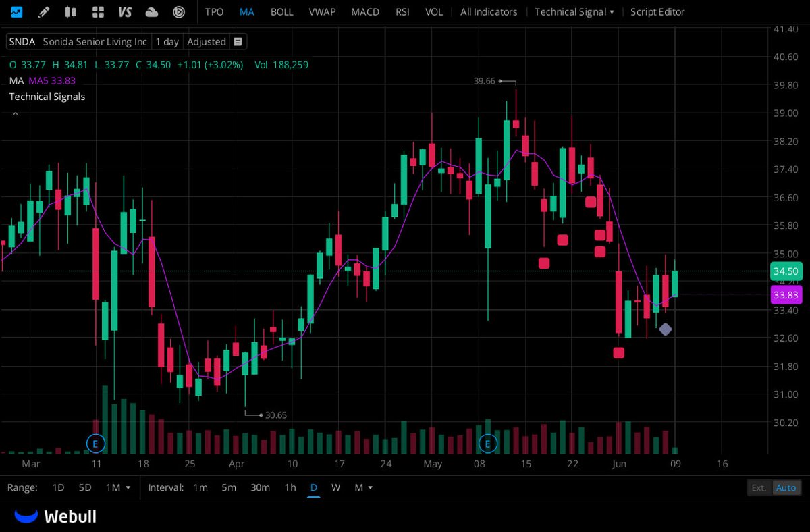
Task: Click the red signal marker near 32.20
Action: click(619, 353)
